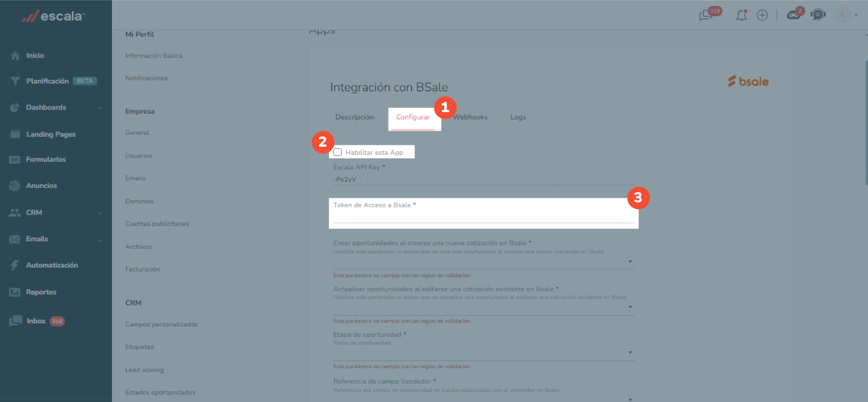Click the page vertical scrollbar
868x402 pixels.
(x=866, y=122)
